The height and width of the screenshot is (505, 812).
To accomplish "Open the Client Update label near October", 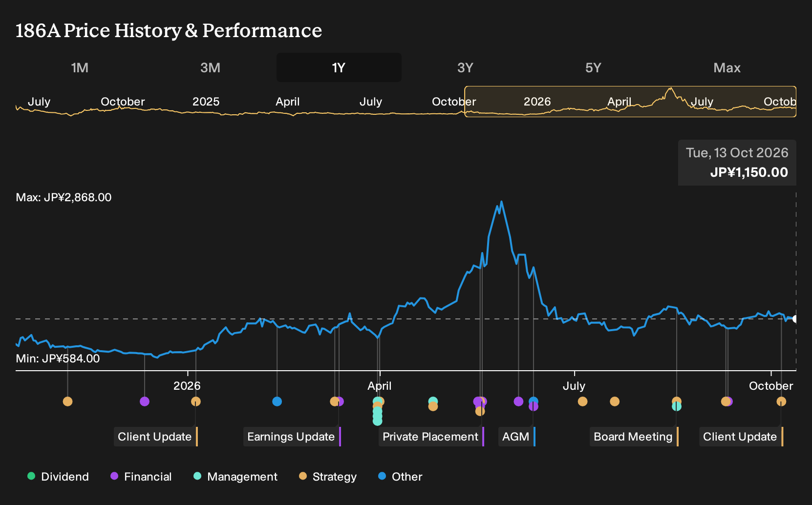I will point(741,437).
